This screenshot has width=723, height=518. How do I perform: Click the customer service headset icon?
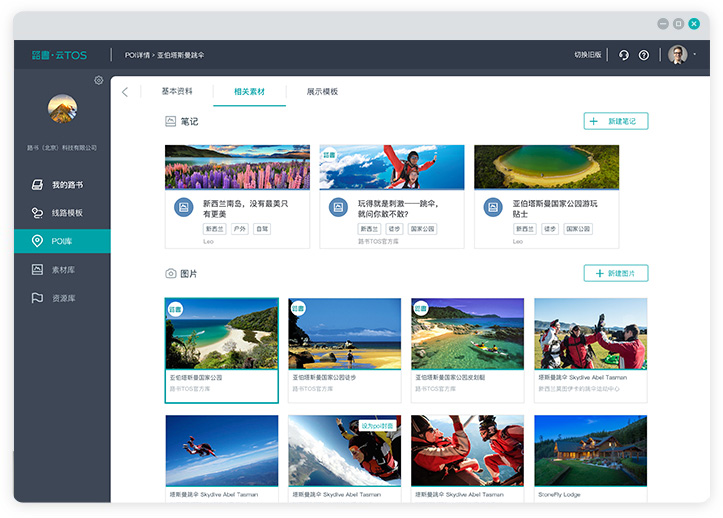(x=624, y=55)
